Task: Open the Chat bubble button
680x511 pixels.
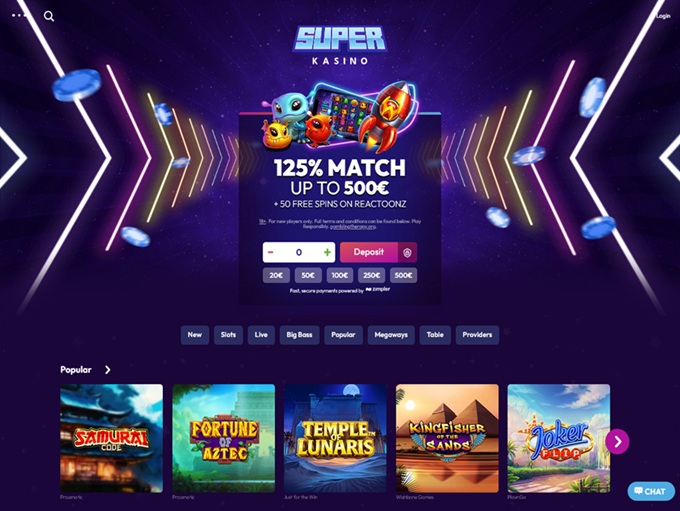Action: click(x=651, y=491)
